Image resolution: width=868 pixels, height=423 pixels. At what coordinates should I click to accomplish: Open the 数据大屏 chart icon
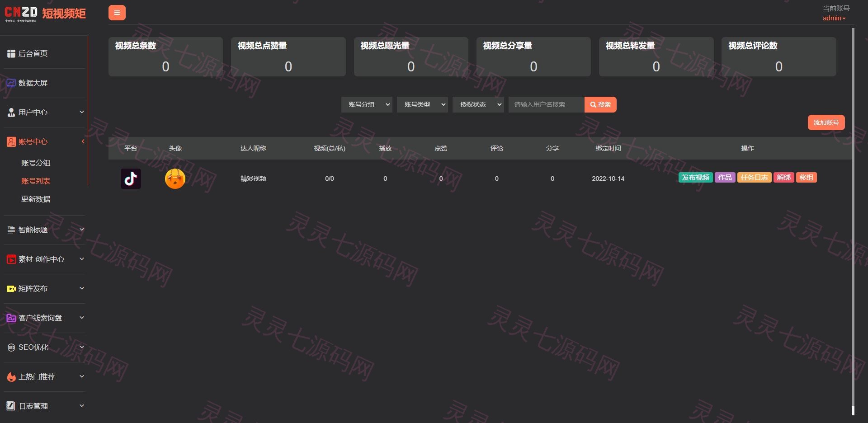(x=11, y=83)
